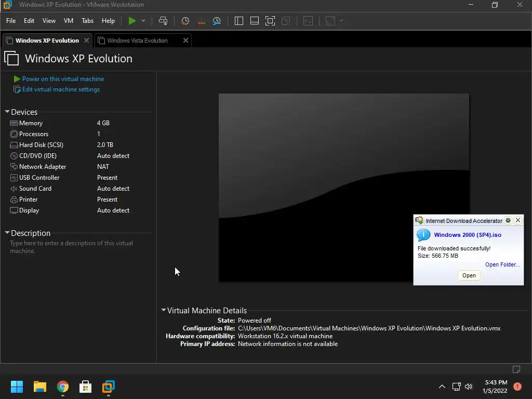This screenshot has height=399, width=532.
Task: Click the Open button in download popup
Action: point(469,275)
